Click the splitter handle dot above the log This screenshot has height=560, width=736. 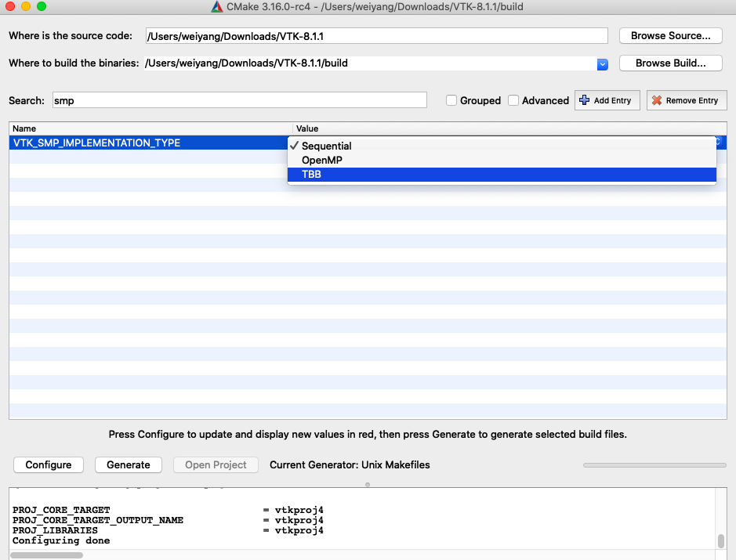tap(368, 485)
